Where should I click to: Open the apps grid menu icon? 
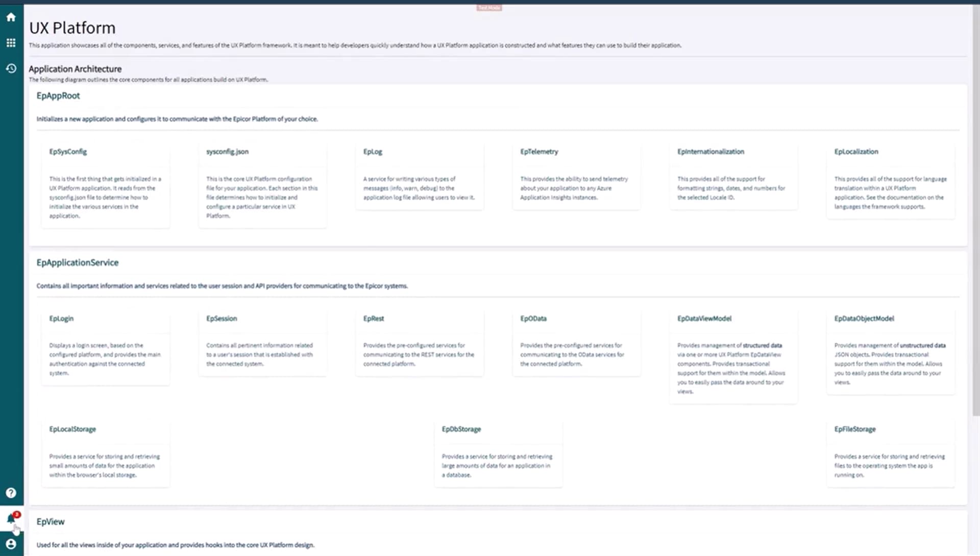(x=11, y=43)
